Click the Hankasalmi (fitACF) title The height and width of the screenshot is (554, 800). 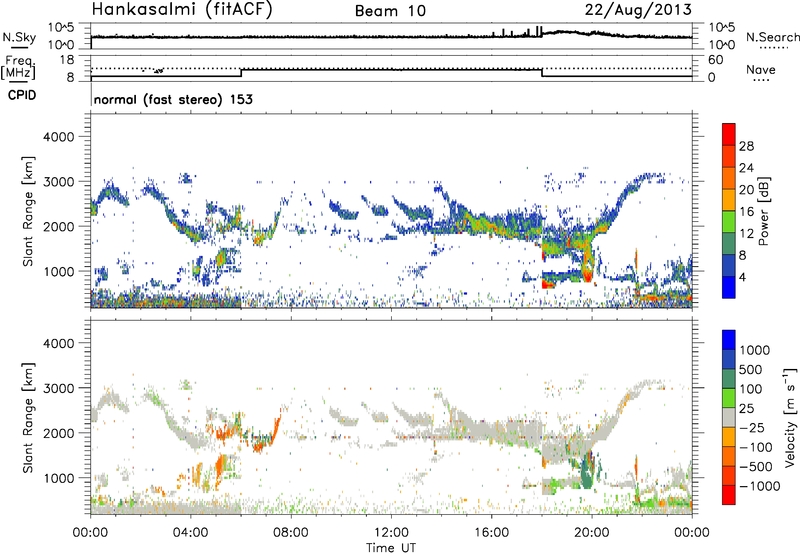coord(182,10)
